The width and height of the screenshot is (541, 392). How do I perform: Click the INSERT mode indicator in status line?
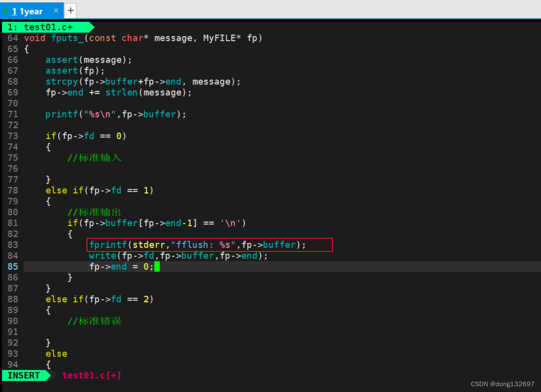coord(24,376)
